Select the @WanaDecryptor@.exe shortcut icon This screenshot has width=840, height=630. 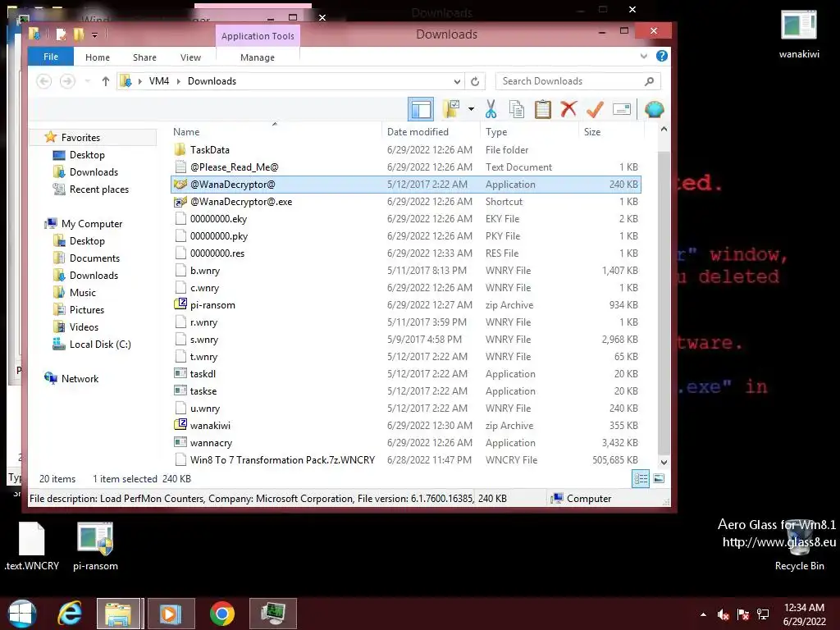pyautogui.click(x=180, y=202)
